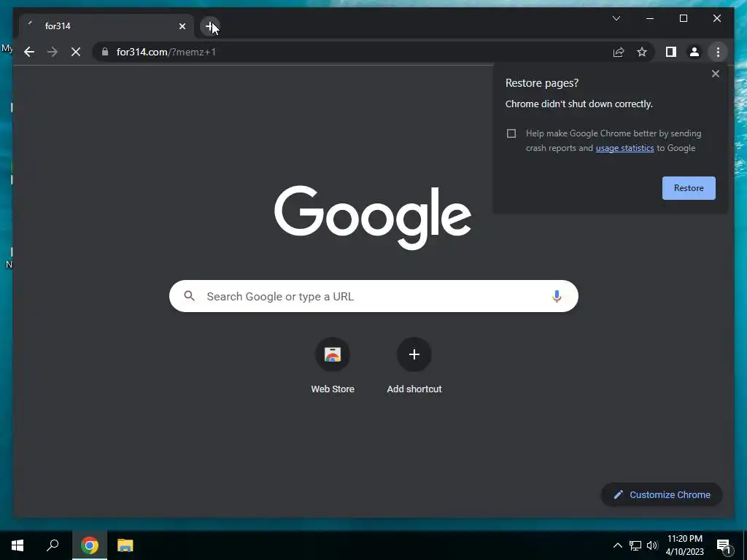The image size is (747, 560).
Task: Dismiss the Restore pages popup
Action: tap(715, 74)
